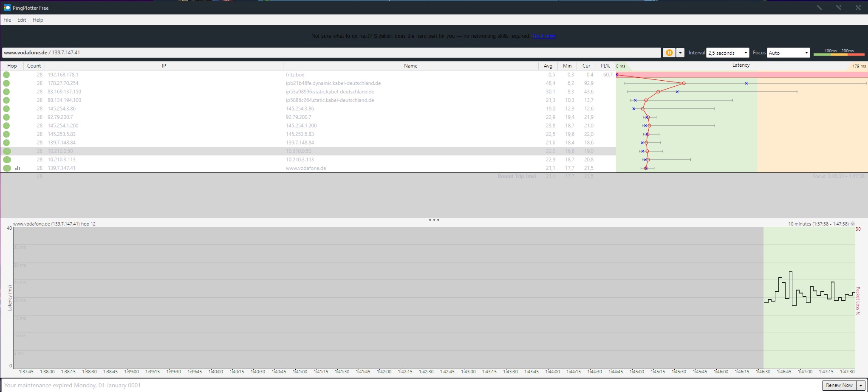Screen dimensions: 868x392
Task: Click the green hop circle for 145.253.5.83
Action: [x=6, y=134]
